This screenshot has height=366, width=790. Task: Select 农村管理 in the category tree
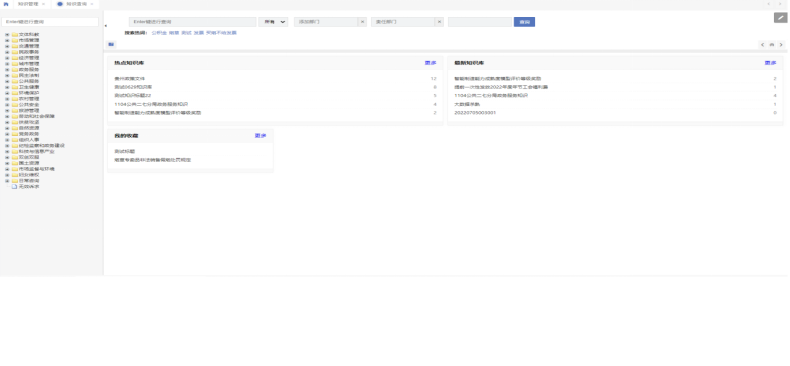29,99
